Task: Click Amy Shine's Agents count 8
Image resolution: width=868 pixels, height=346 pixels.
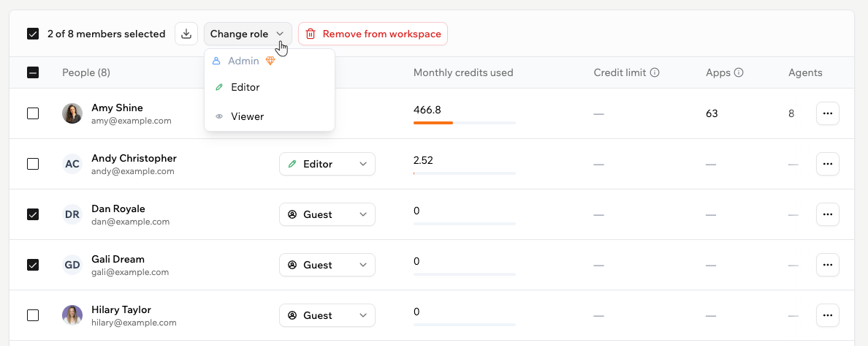Action: coord(791,113)
